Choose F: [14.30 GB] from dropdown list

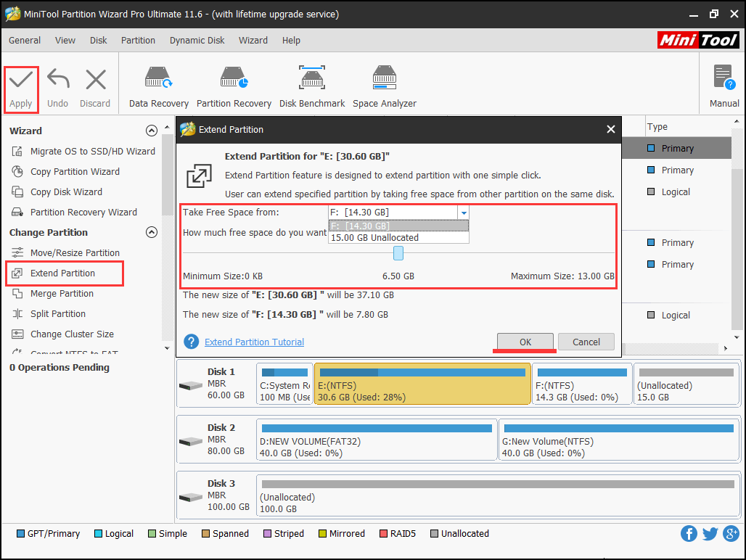point(398,226)
